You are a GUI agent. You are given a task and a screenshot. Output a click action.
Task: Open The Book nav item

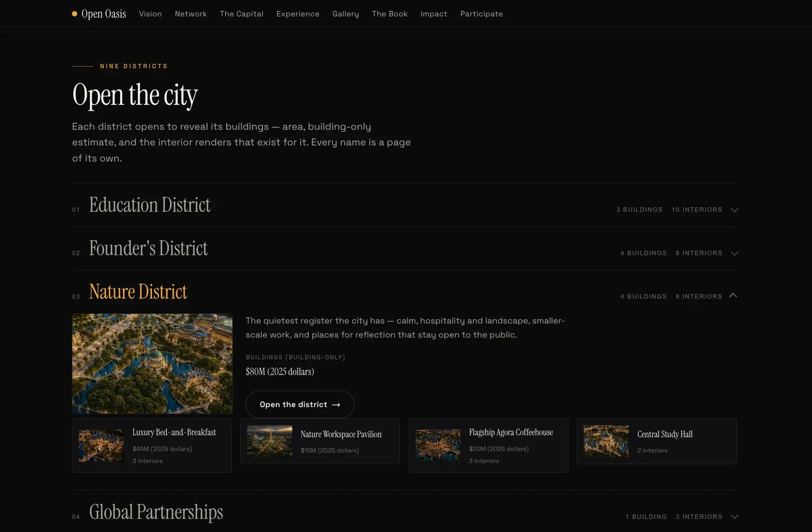(x=390, y=14)
